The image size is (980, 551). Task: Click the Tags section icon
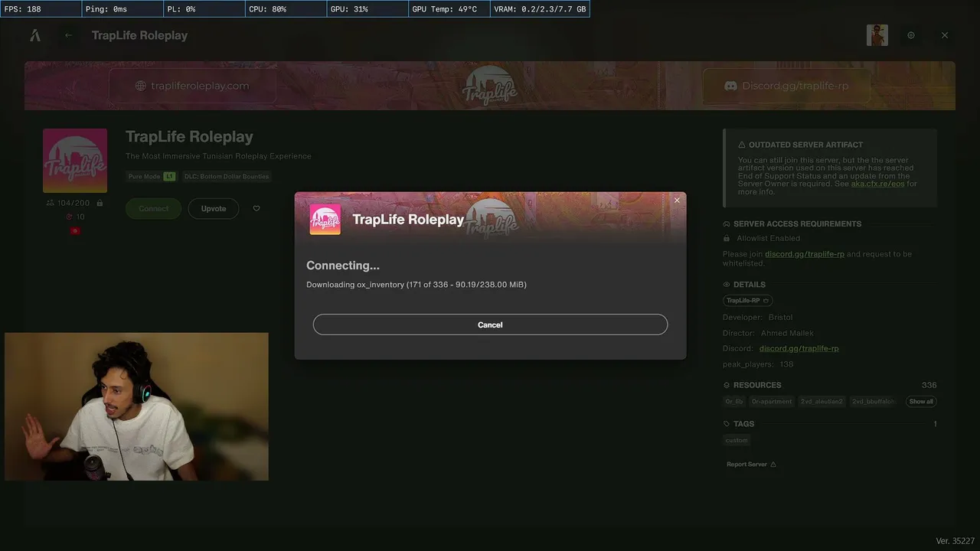(x=727, y=424)
